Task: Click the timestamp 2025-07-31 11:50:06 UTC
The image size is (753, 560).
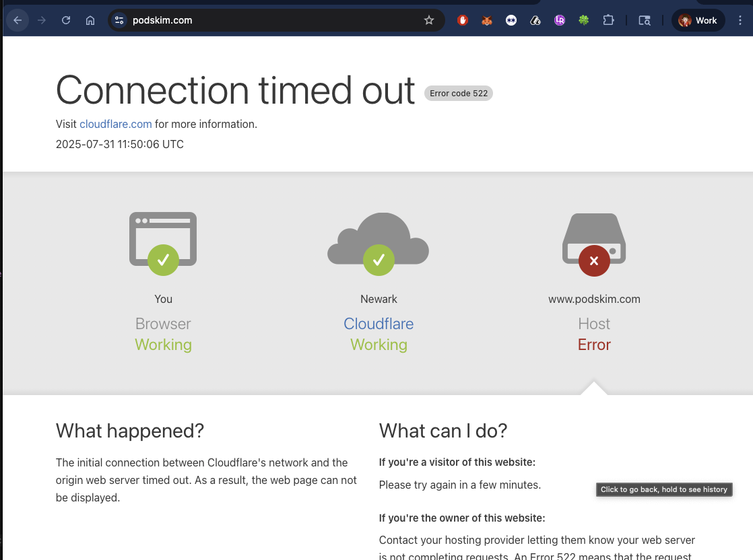Action: 120,144
